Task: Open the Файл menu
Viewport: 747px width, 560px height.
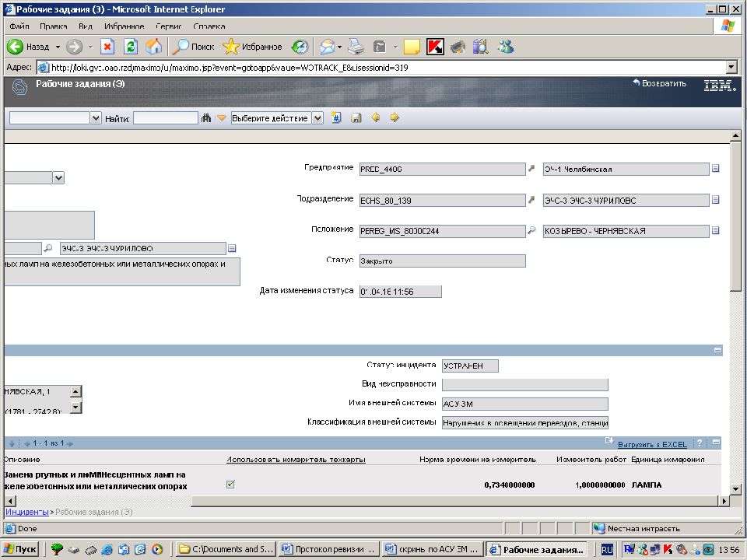Action: 19,26
